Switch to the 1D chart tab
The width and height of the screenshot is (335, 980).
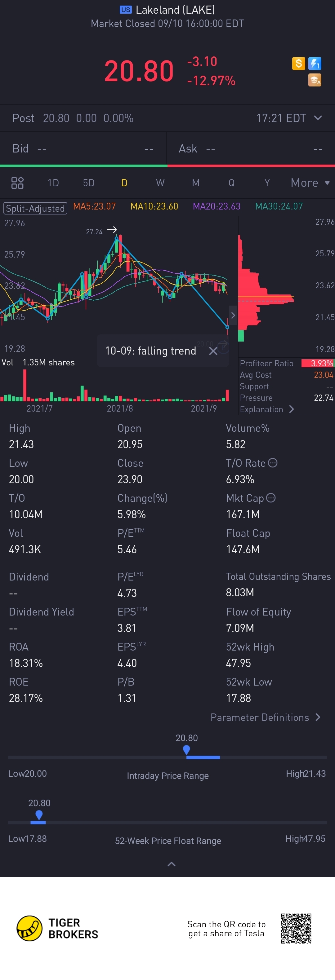(x=53, y=183)
